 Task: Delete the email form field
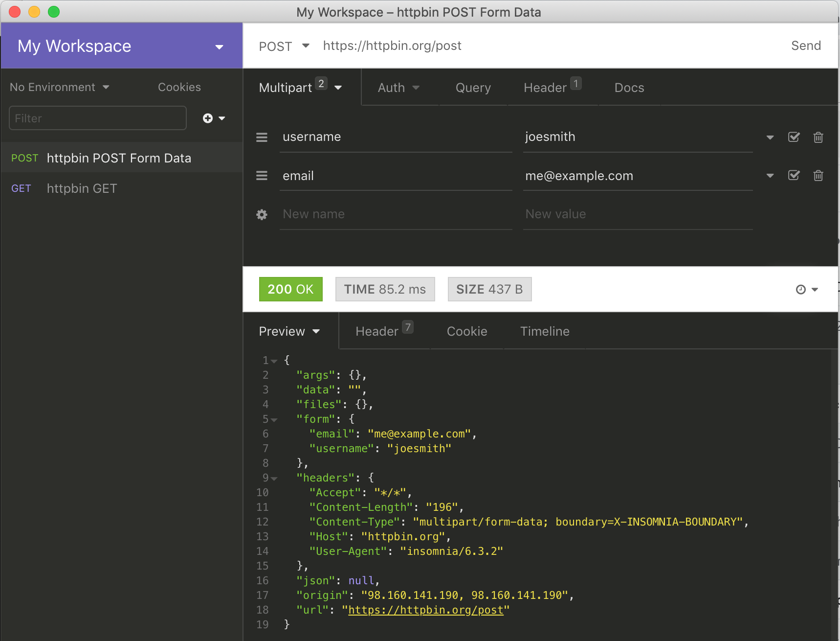coord(818,175)
